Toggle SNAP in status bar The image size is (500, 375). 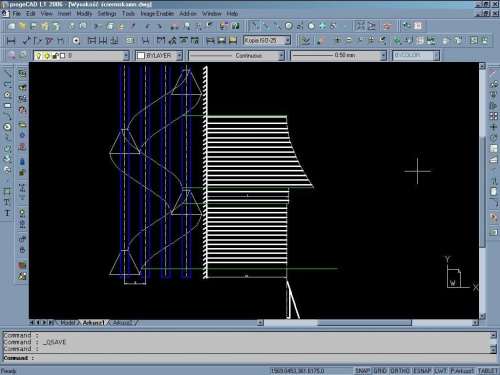click(x=362, y=371)
